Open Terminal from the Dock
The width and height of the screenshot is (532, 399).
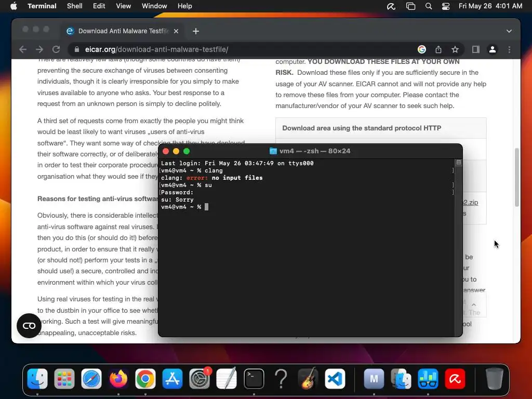[254, 379]
